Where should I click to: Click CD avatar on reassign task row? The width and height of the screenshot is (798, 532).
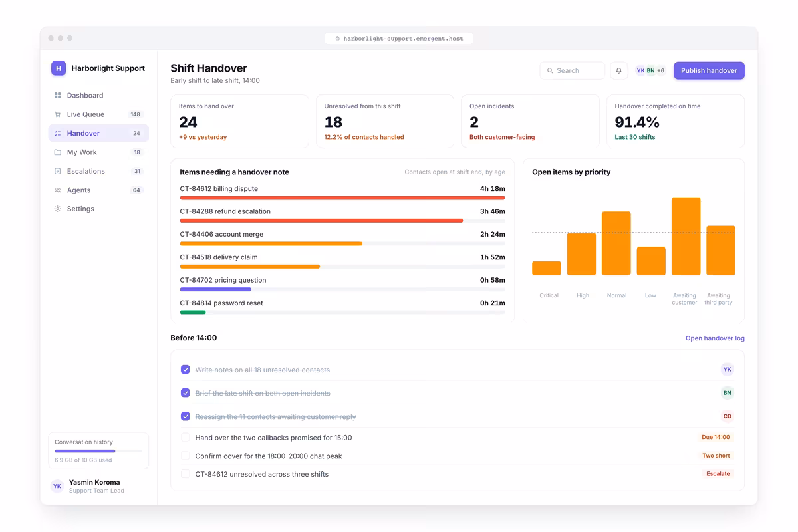coord(728,416)
